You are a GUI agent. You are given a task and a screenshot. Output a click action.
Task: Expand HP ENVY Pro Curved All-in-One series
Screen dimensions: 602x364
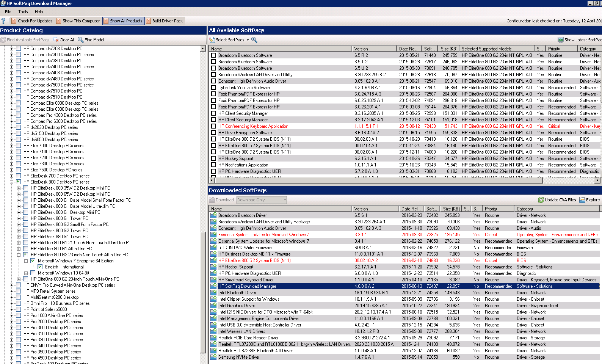coord(11,285)
